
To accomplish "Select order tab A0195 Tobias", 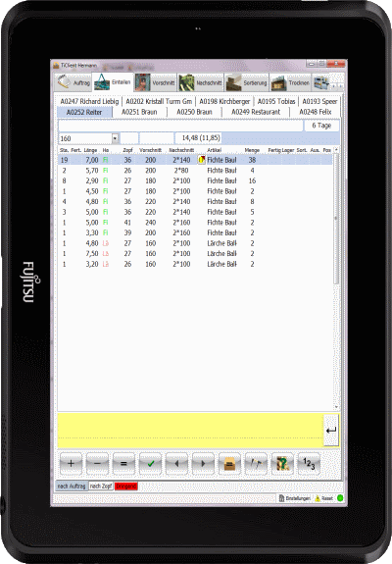I will point(276,101).
